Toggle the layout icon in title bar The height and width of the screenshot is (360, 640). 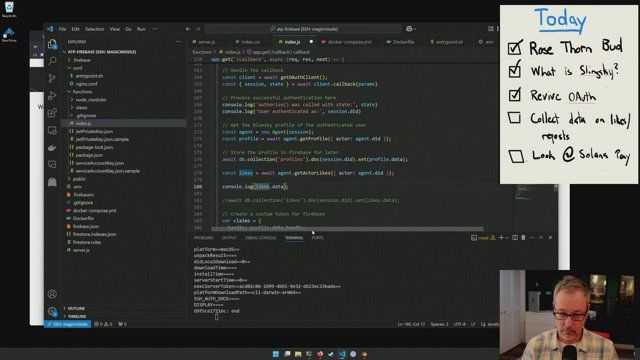491,29
